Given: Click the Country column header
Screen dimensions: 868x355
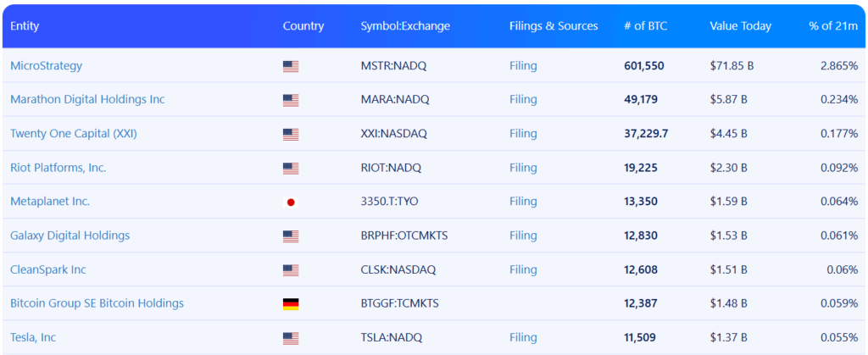Looking at the screenshot, I should [303, 26].
